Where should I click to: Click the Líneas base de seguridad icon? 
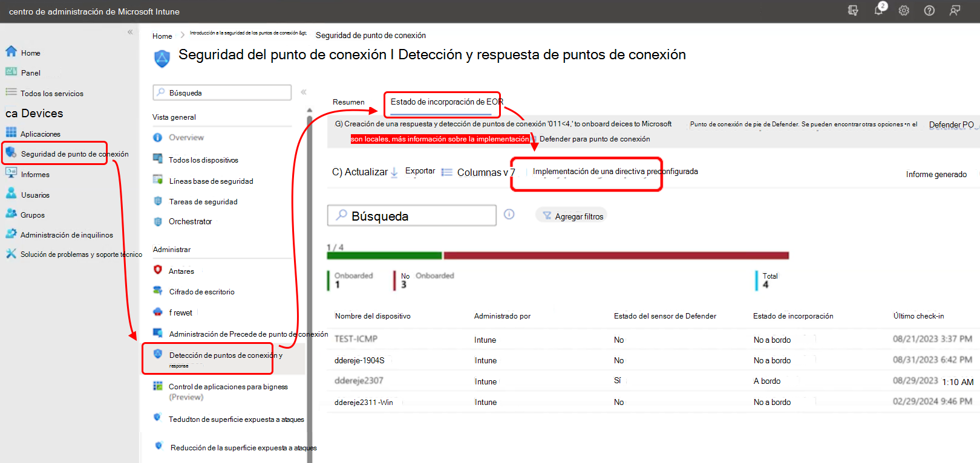[x=157, y=180]
